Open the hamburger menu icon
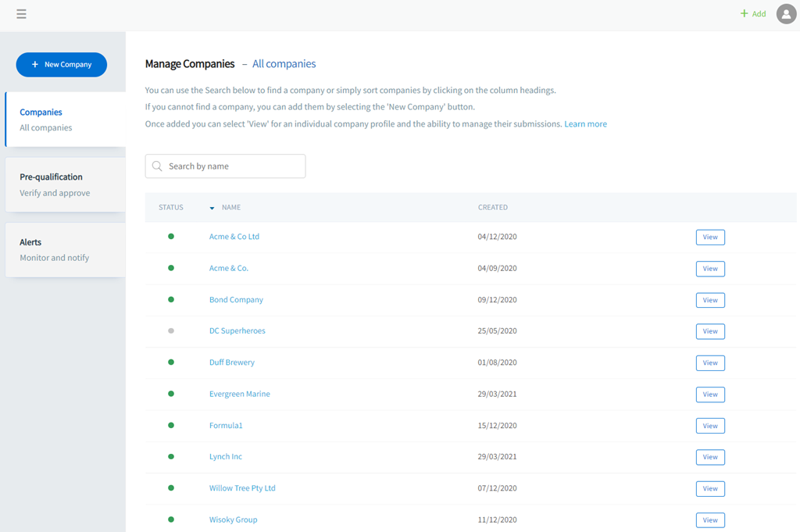This screenshot has height=532, width=800. coord(21,14)
